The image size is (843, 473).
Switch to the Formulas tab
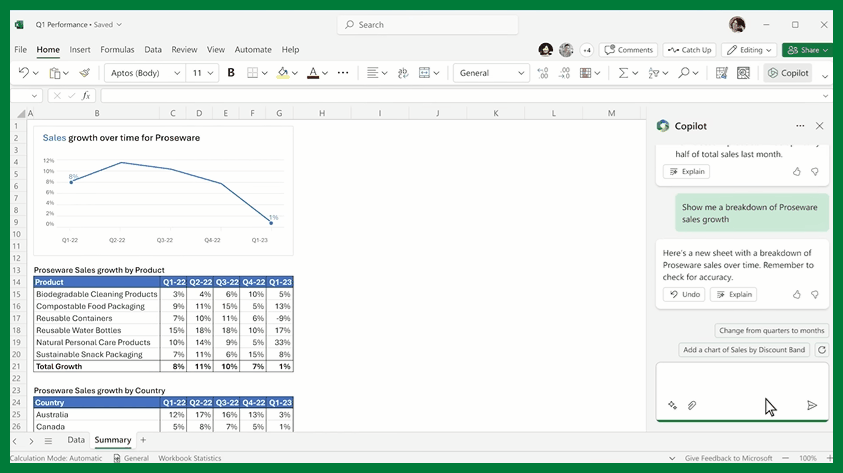[117, 49]
